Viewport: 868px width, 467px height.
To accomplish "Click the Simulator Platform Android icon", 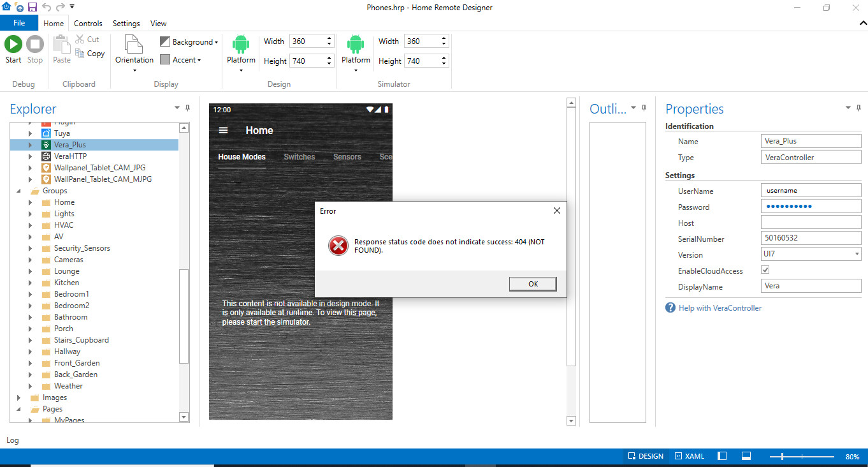I will tap(356, 44).
